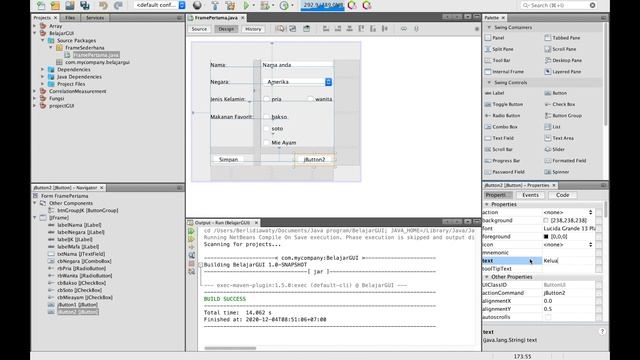Rerun the build from output panel icon
Image resolution: width=640 pixels, height=360 pixels.
[191, 231]
